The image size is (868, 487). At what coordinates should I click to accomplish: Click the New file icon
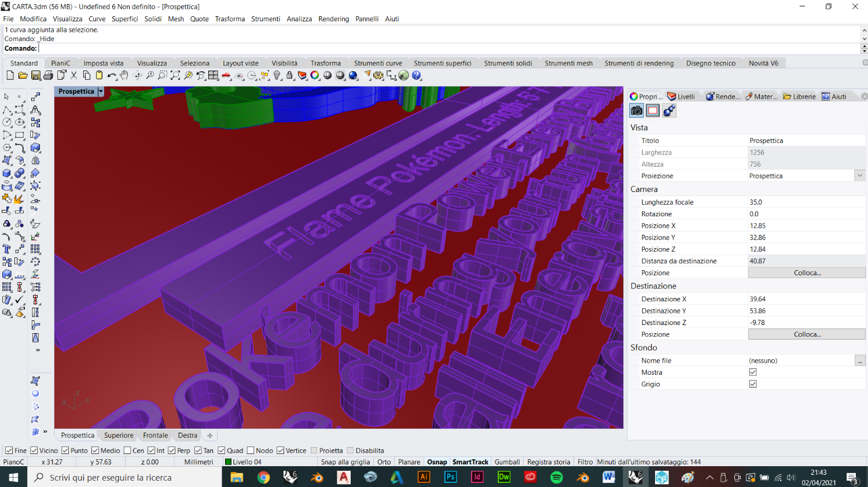point(10,75)
